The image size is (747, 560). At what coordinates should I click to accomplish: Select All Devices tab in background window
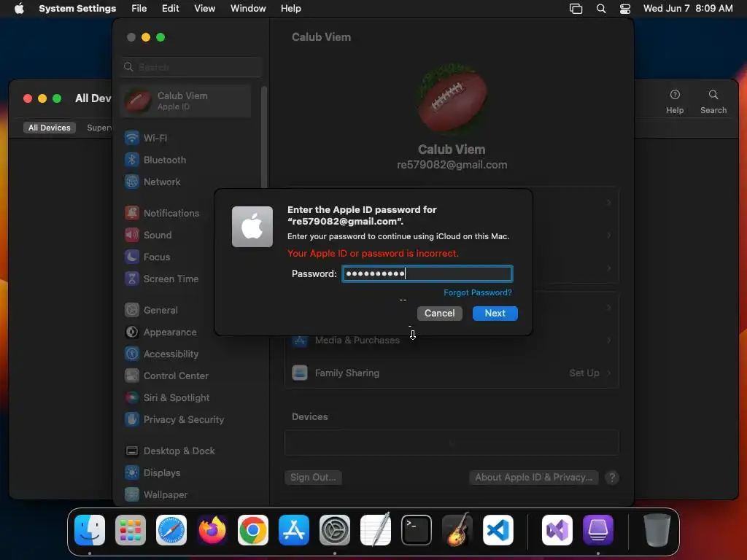pos(50,128)
